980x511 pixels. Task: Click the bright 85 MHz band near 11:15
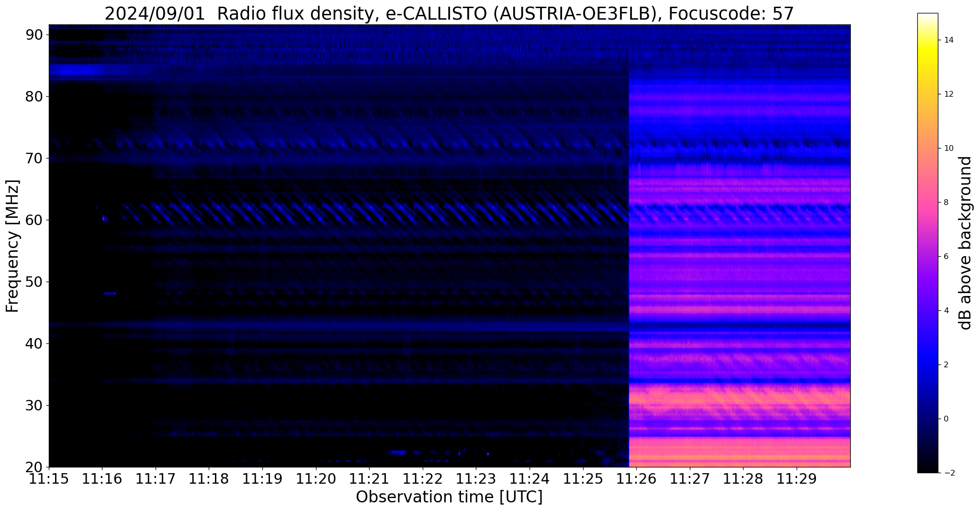[77, 71]
